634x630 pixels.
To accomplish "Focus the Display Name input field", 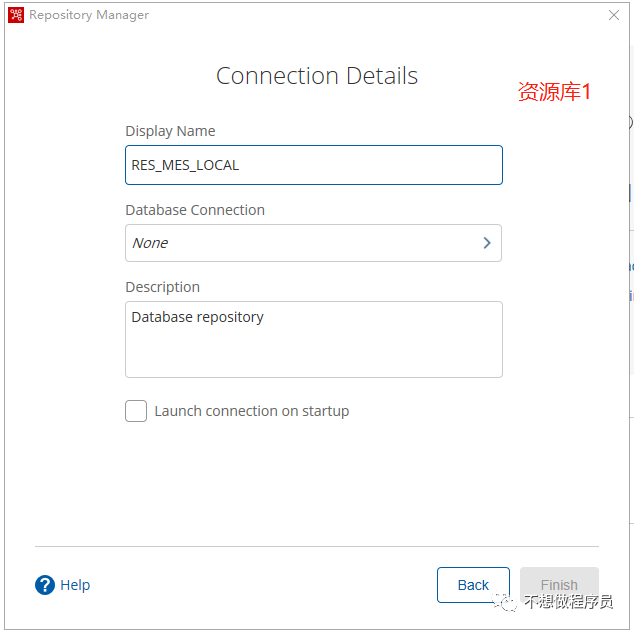I will [x=313, y=165].
